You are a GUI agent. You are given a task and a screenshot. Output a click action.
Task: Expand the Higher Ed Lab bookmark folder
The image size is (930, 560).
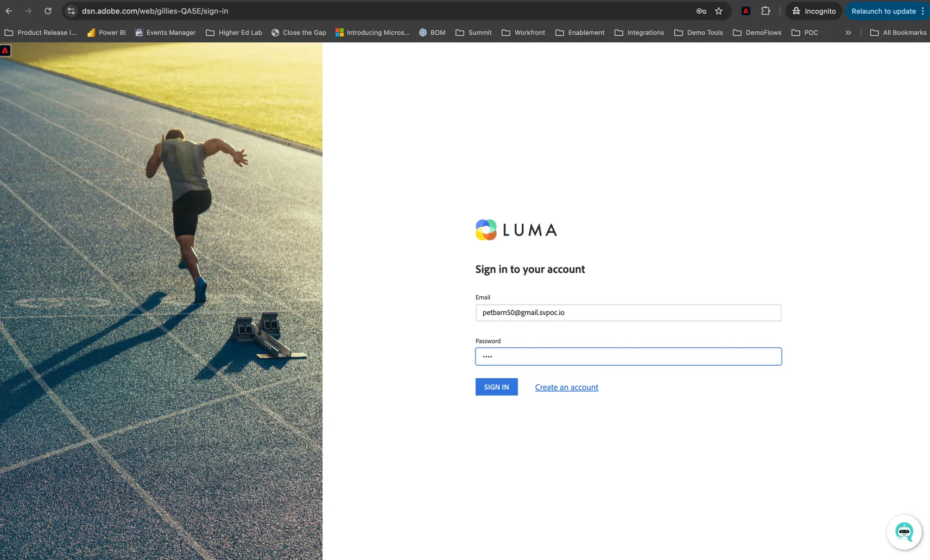pos(234,33)
